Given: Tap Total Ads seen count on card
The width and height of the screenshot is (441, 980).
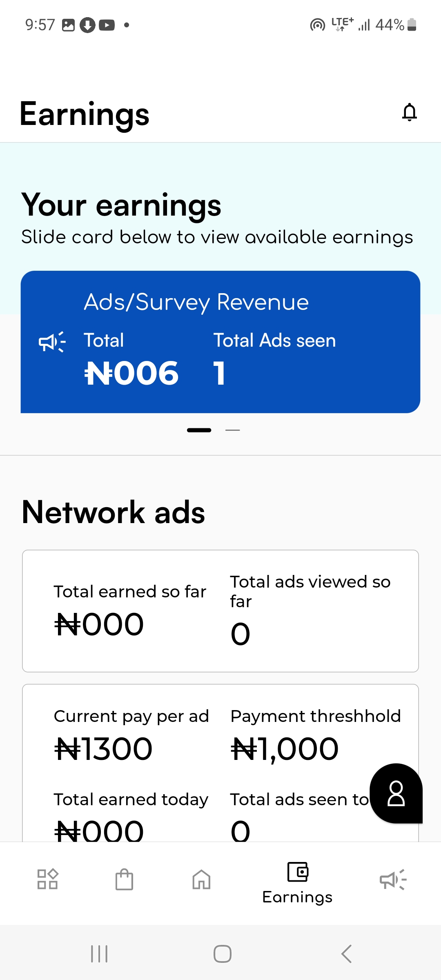Looking at the screenshot, I should click(219, 373).
